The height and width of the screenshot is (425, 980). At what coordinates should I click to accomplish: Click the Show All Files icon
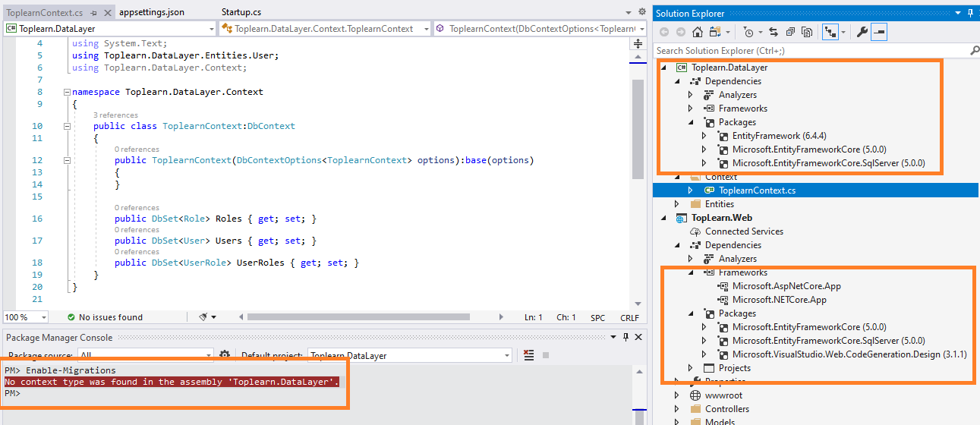tap(807, 32)
